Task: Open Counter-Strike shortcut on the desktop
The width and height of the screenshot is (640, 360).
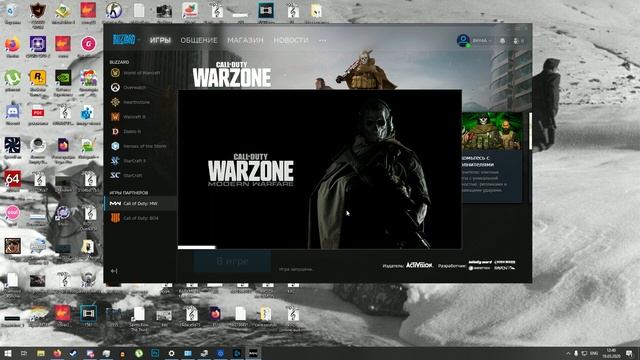Action: pyautogui.click(x=113, y=11)
